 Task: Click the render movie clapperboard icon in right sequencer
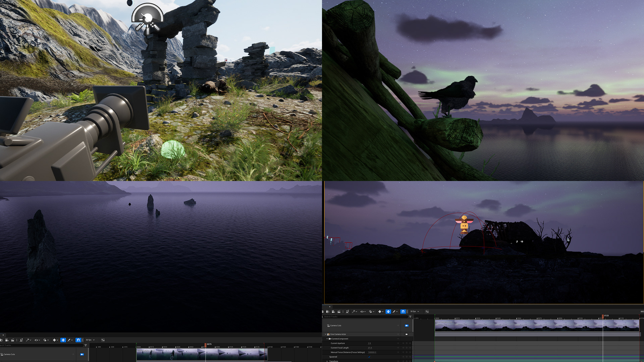[339, 311]
